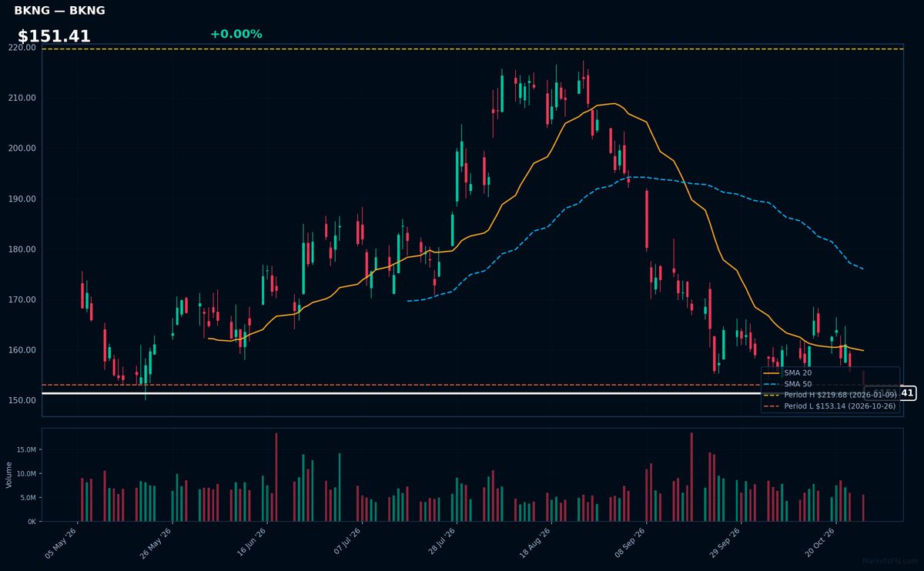Viewport: 924px width, 571px height.
Task: Click the +0.00% change value
Action: click(x=236, y=34)
